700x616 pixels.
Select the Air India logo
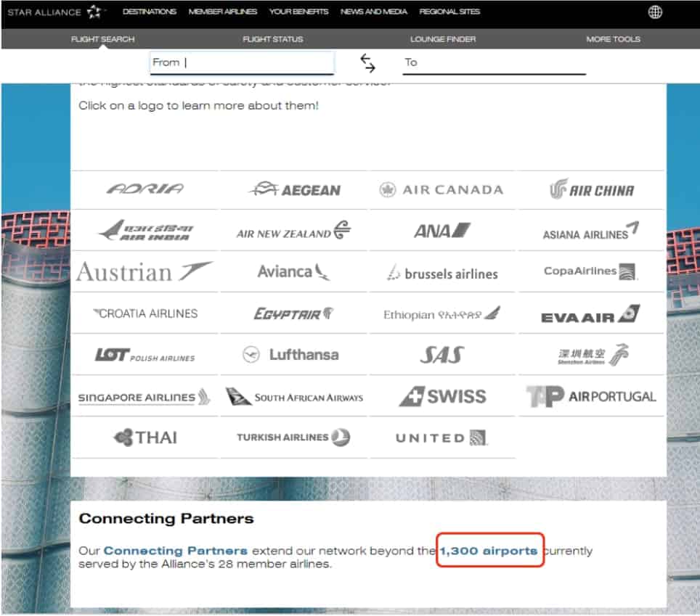[145, 231]
